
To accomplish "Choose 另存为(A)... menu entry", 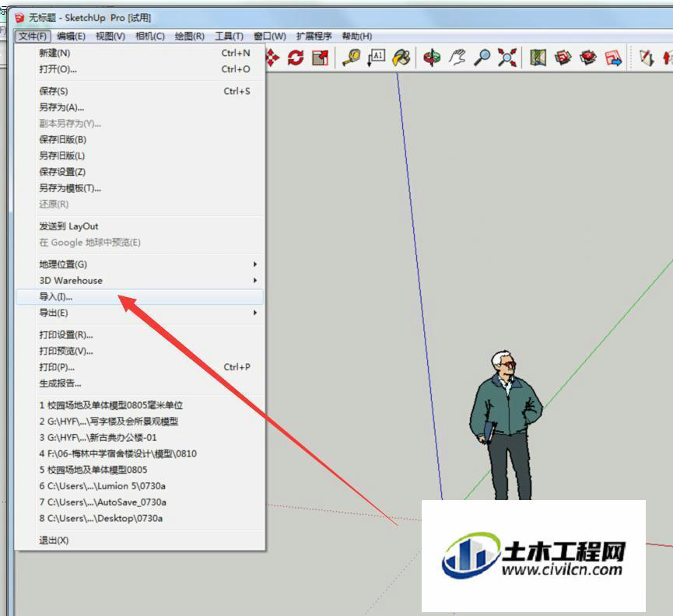I will pyautogui.click(x=139, y=107).
